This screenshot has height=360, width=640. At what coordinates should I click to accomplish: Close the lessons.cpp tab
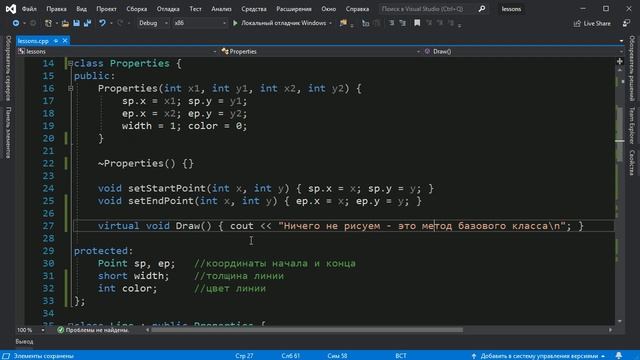(x=64, y=41)
